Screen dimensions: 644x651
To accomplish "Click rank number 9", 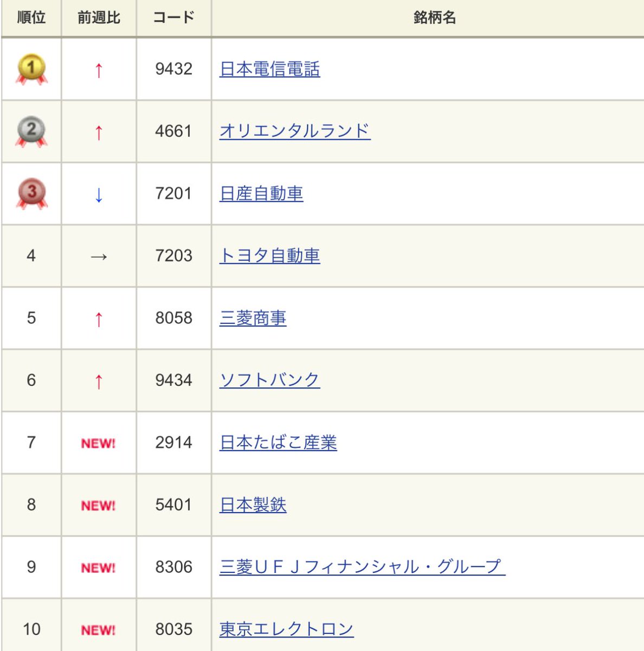I will coord(31,567).
